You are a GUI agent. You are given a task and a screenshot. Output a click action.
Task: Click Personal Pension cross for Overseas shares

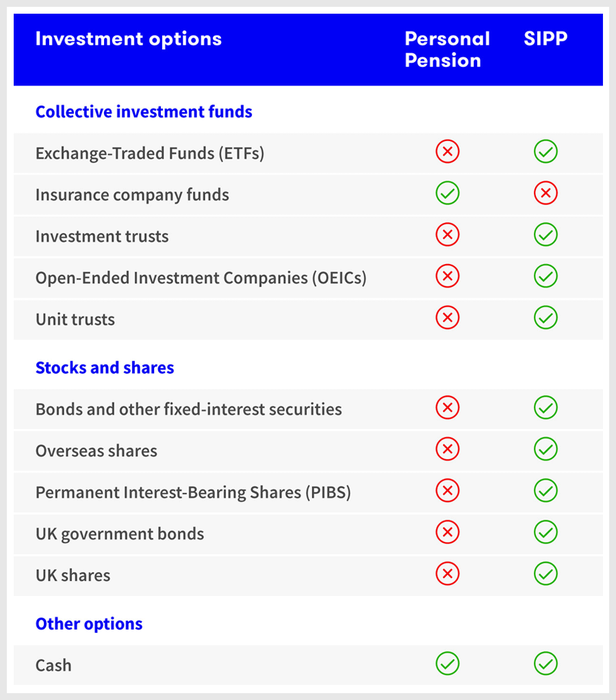pyautogui.click(x=447, y=449)
